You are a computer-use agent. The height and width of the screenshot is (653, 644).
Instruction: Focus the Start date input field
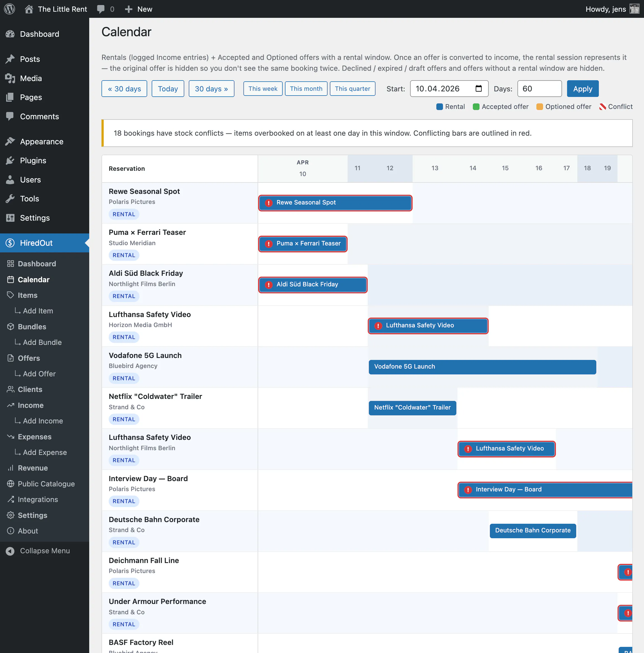(449, 89)
